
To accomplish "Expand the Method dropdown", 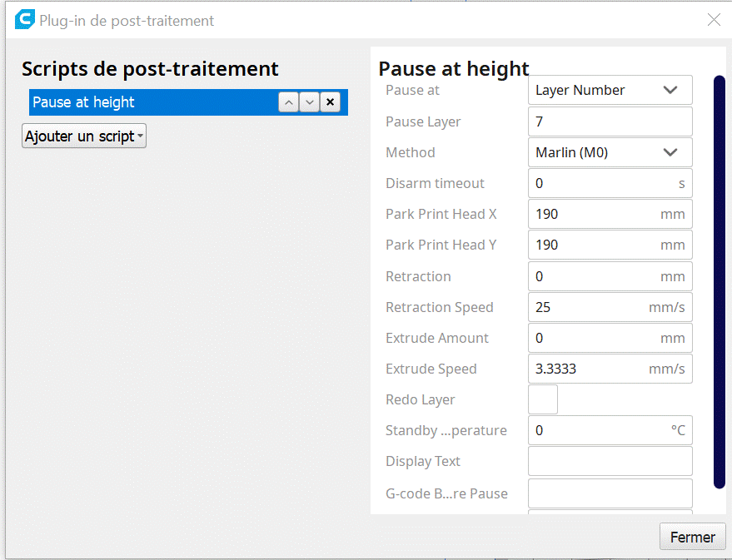I will tap(610, 152).
